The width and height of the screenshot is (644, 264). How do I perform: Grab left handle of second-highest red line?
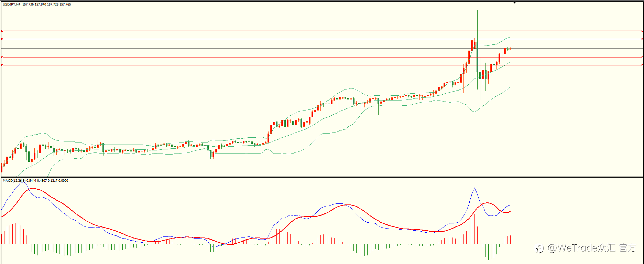(2, 39)
